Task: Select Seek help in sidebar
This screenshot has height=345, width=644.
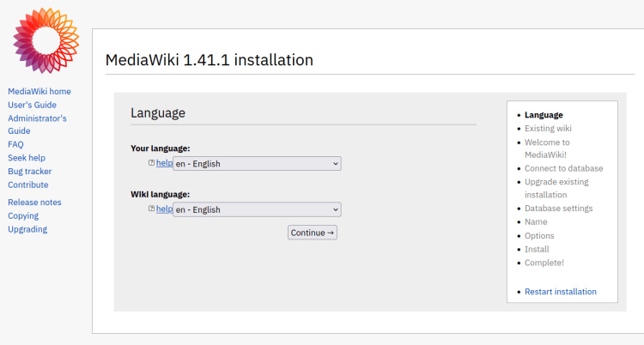Action: click(27, 158)
